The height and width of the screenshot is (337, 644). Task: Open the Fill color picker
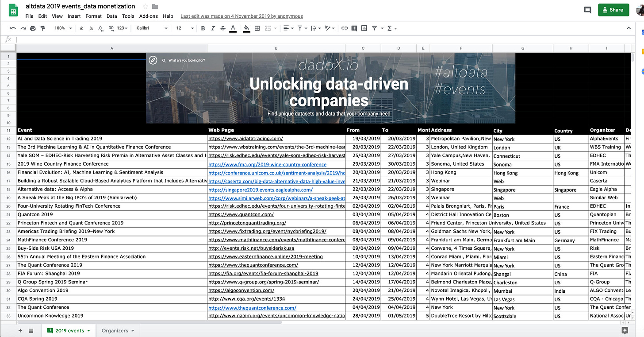tap(246, 28)
